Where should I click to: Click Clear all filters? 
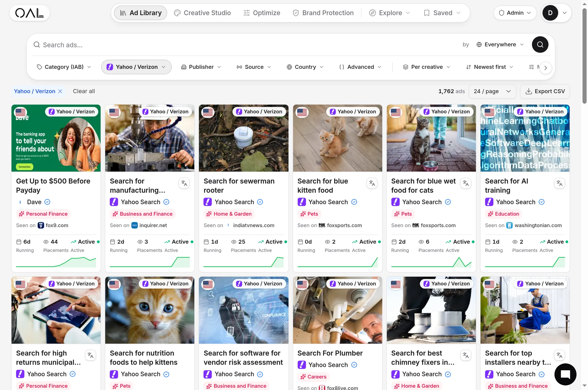[x=84, y=91]
